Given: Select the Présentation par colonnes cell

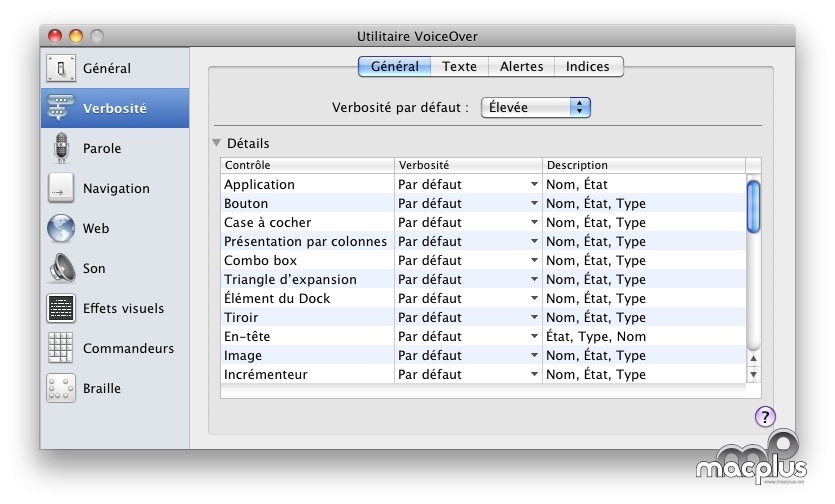Looking at the screenshot, I should (307, 241).
